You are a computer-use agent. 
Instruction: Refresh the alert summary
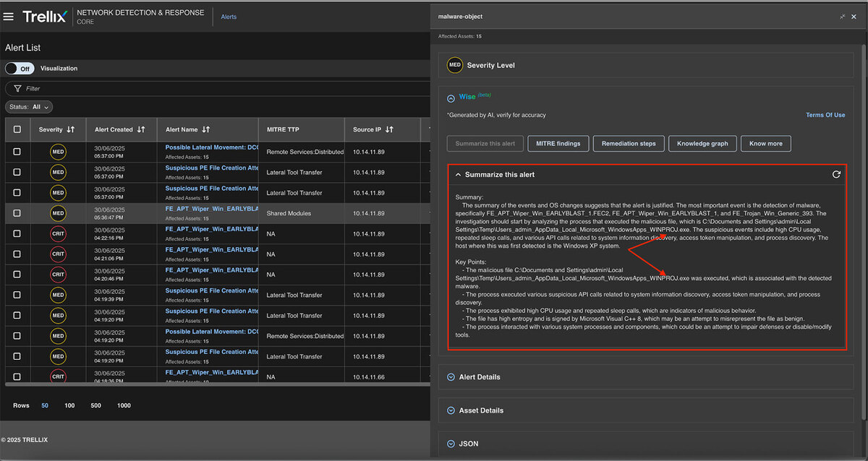836,174
